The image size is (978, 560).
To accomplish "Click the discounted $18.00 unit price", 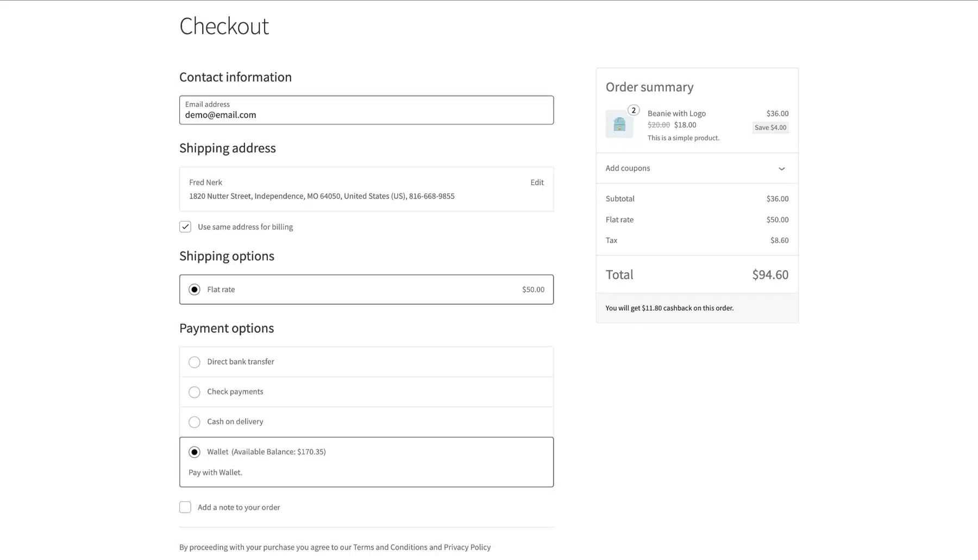I will 685,124.
